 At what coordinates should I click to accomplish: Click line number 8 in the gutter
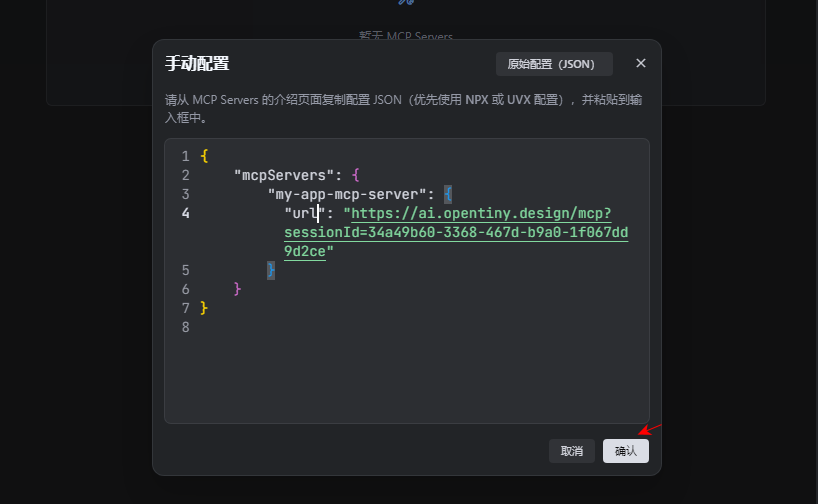click(x=185, y=327)
